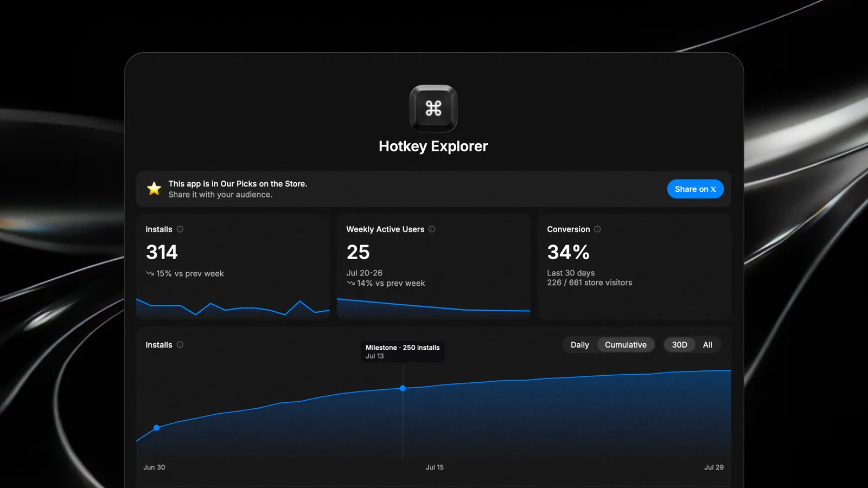Click the 250 installs milestone point on chart
Screen dimensions: 868x488
[403, 388]
